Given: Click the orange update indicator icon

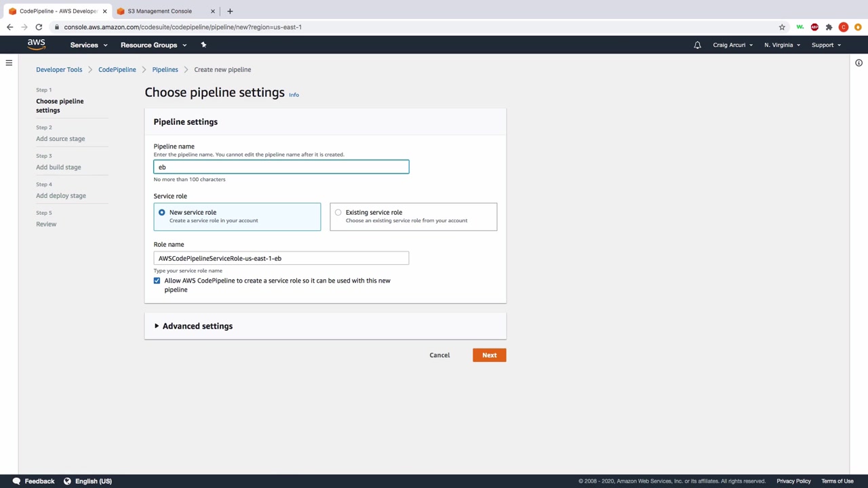Looking at the screenshot, I should click(859, 27).
